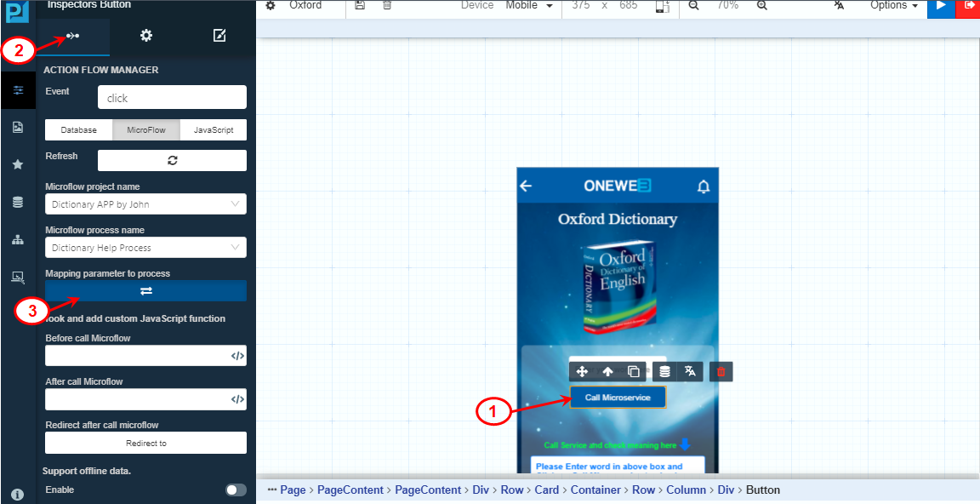Viewport: 980px width, 504px height.
Task: Delete the page with top trash icon
Action: (x=387, y=5)
